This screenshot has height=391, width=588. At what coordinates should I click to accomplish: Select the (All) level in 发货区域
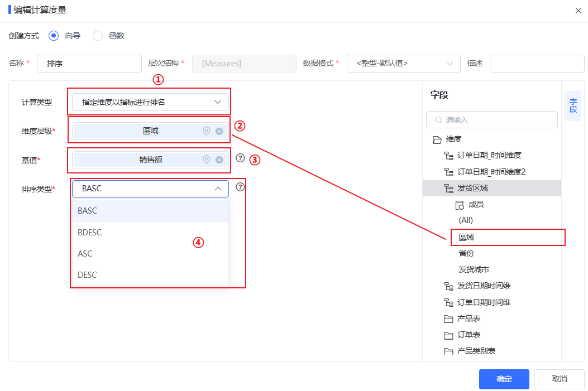click(x=466, y=220)
